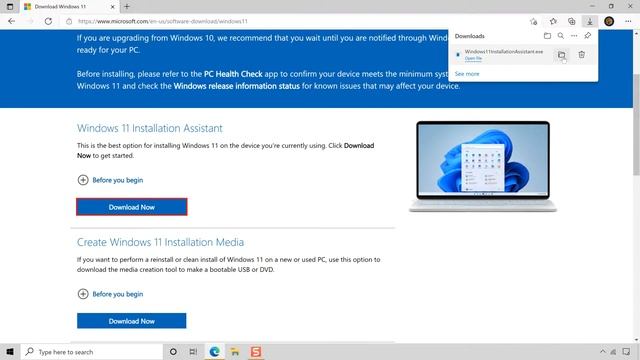Open the Settings and more menu
The width and height of the screenshot is (640, 360).
628,21
